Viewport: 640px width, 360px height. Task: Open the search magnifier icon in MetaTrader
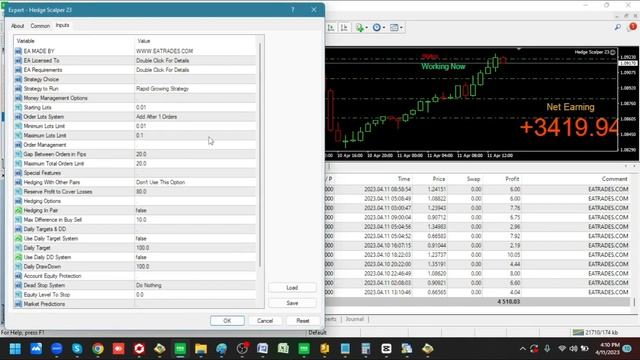[618, 27]
